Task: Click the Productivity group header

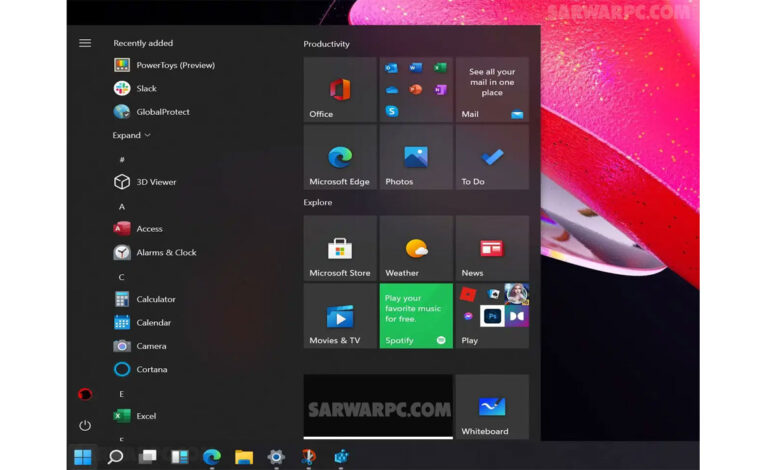Action: [326, 44]
